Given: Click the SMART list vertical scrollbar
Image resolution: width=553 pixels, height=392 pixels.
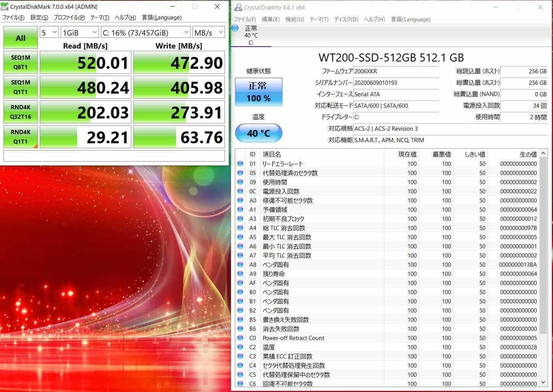Looking at the screenshot, I should point(544,245).
